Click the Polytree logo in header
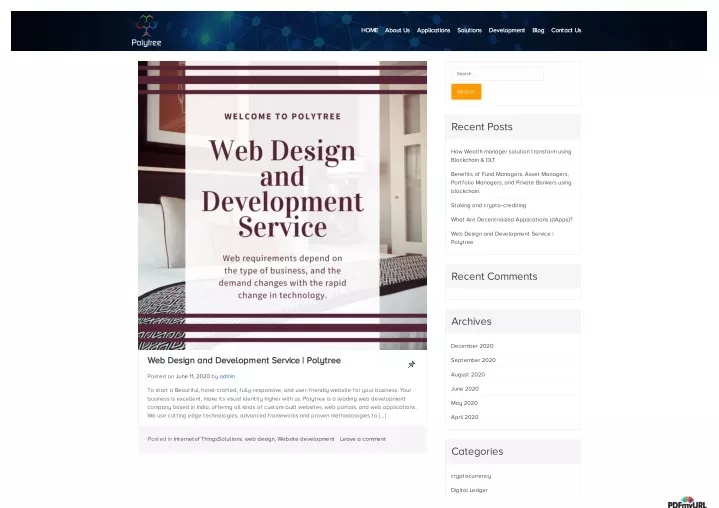 pyautogui.click(x=146, y=31)
